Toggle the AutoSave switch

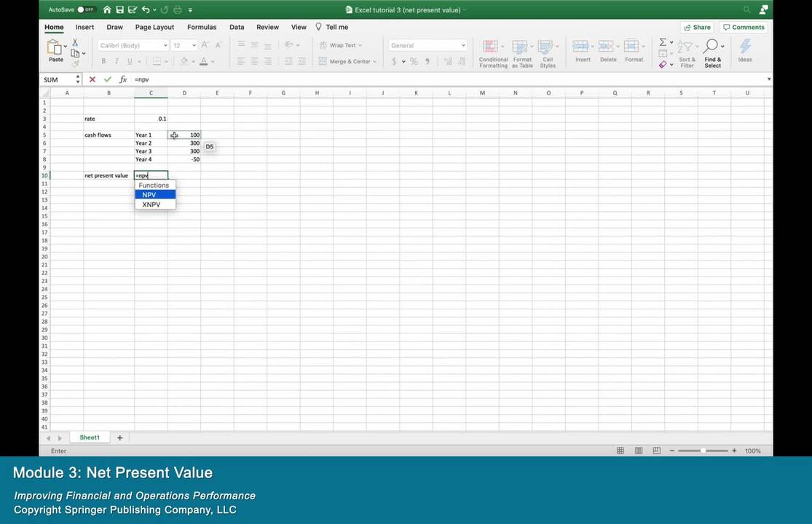click(86, 9)
